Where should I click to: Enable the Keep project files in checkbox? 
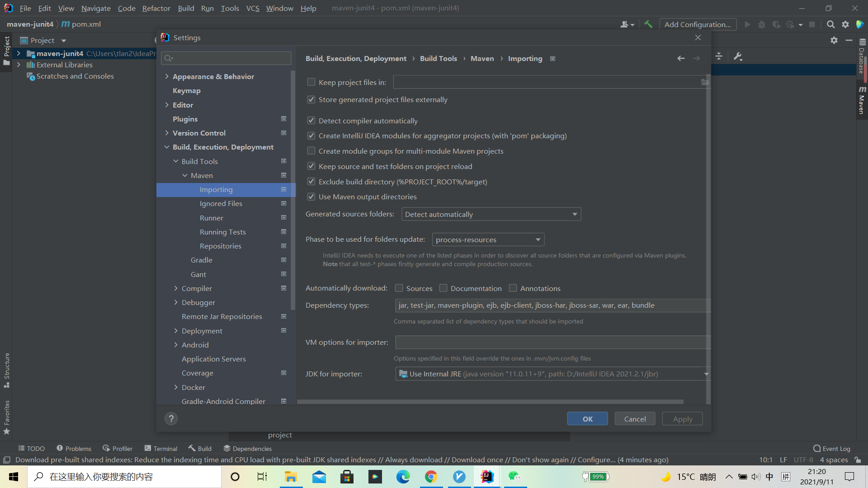[311, 82]
